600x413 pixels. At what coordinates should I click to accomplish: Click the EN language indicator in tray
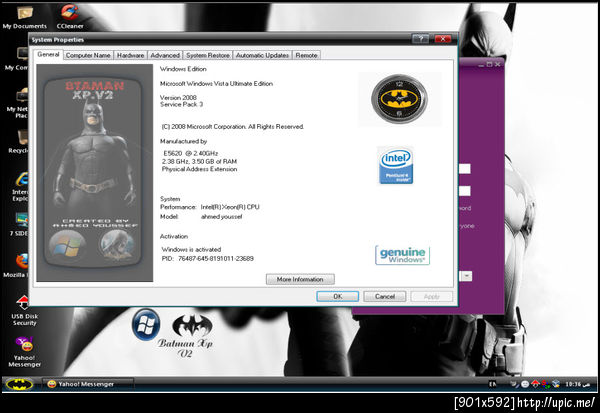[x=492, y=384]
